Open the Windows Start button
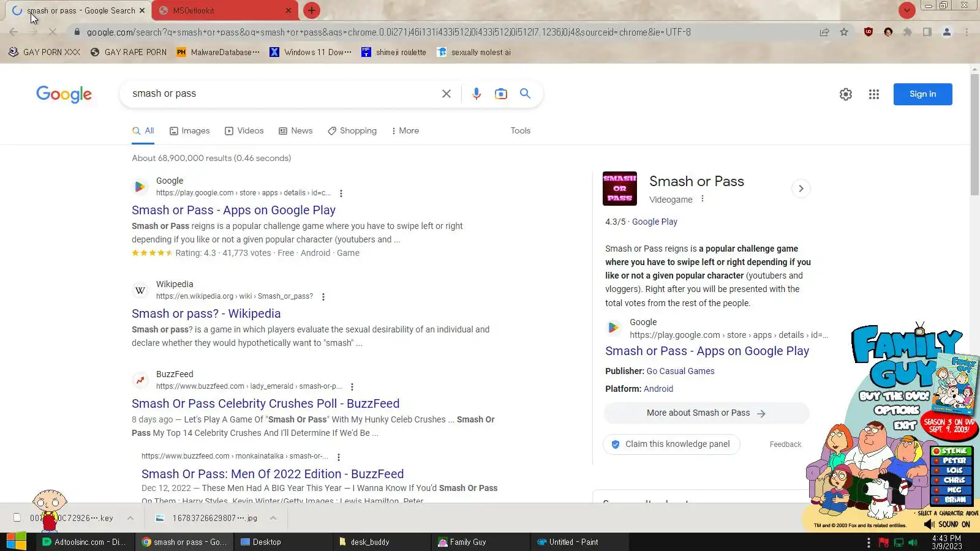 [16, 542]
